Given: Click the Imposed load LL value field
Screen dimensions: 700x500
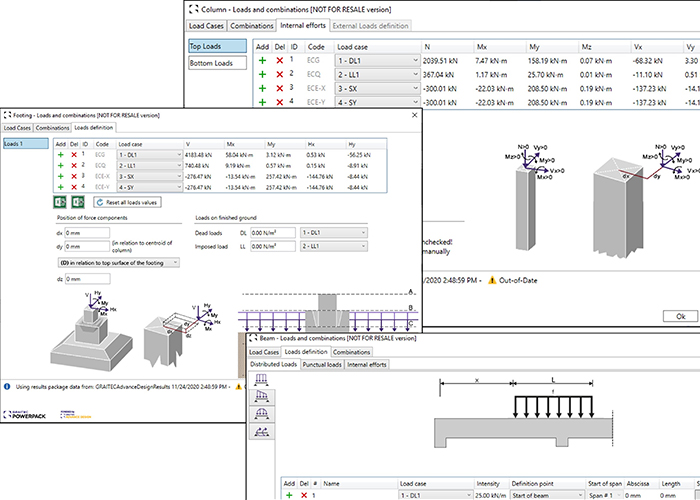Looking at the screenshot, I should [273, 246].
